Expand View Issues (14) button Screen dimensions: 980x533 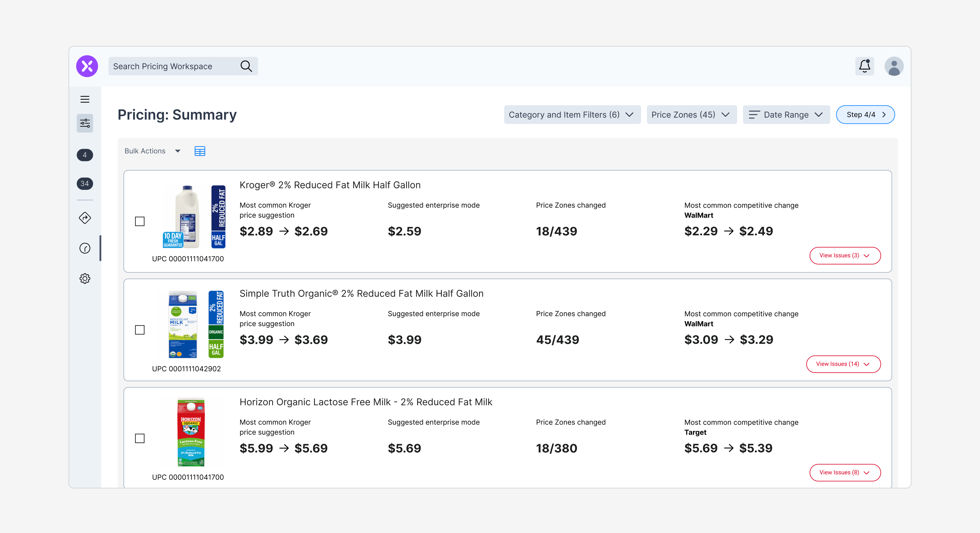point(843,364)
